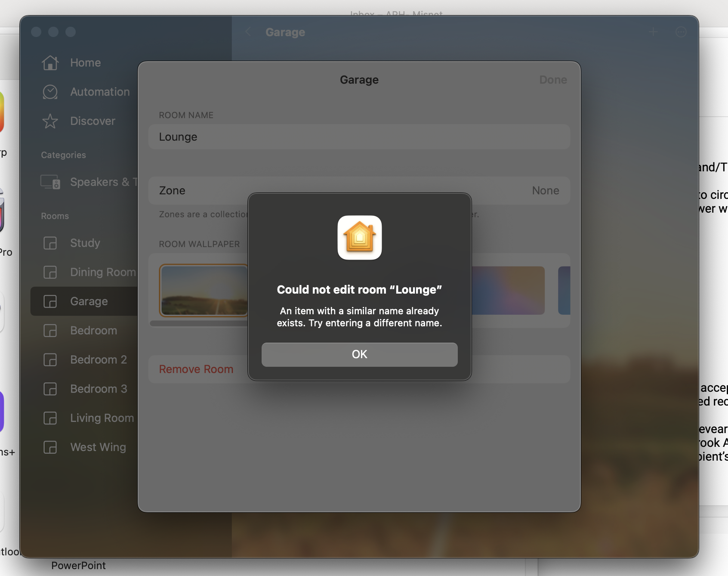The width and height of the screenshot is (728, 576).
Task: Select the West Wing room icon
Action: [x=50, y=447]
